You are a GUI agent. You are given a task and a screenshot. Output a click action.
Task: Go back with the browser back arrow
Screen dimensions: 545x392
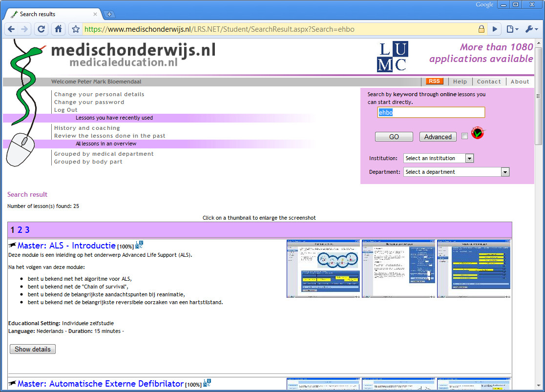pos(11,29)
